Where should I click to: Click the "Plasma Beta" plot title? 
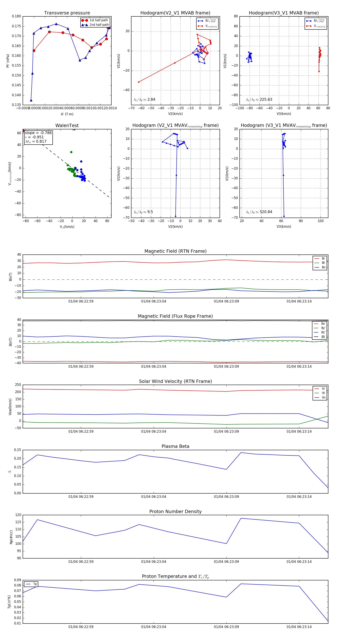(x=175, y=446)
